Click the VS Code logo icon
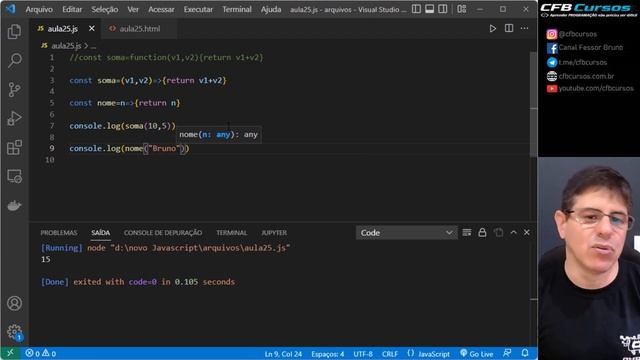Screen dimensions: 640x360 click(x=11, y=9)
